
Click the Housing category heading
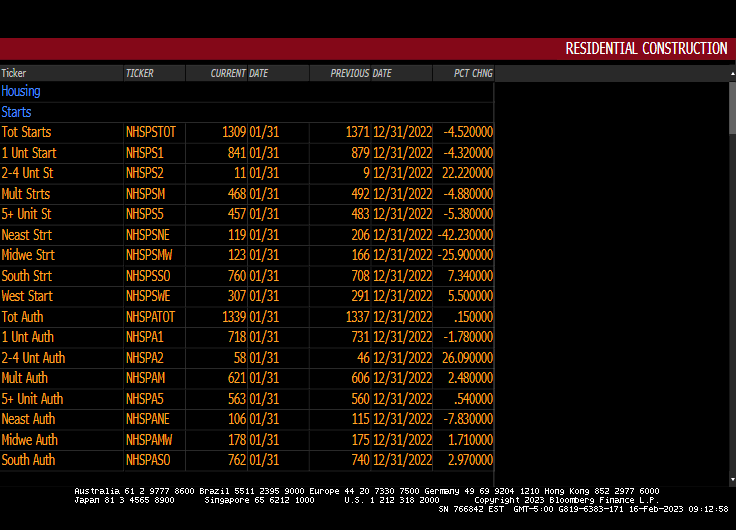point(21,91)
